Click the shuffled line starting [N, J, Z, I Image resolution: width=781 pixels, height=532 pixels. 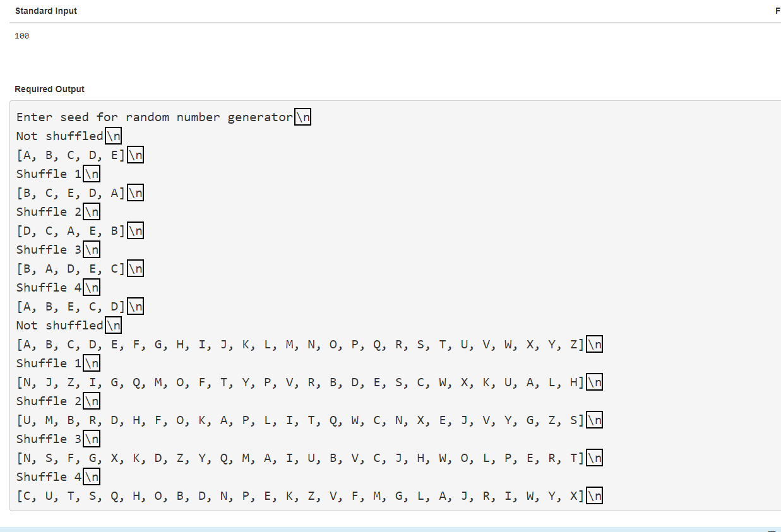pos(301,382)
